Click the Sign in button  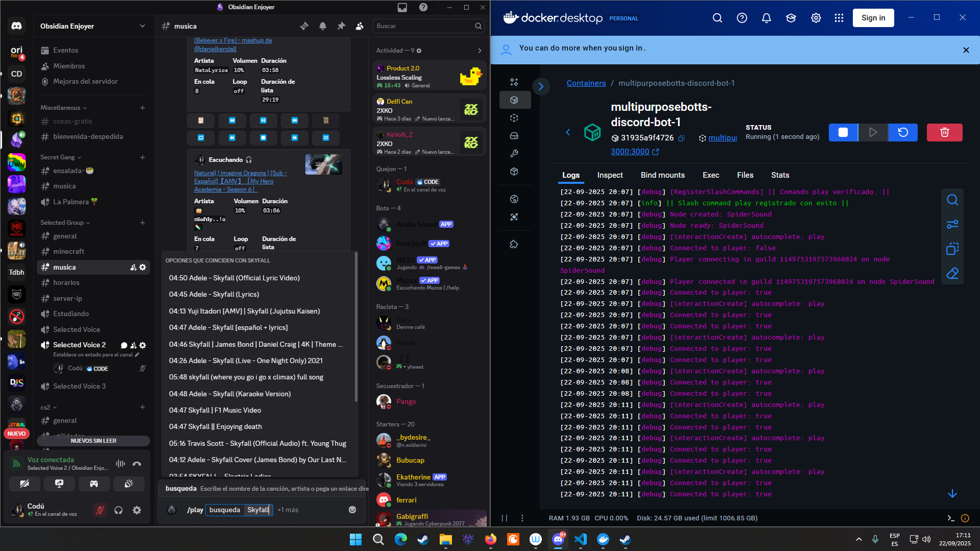[873, 18]
